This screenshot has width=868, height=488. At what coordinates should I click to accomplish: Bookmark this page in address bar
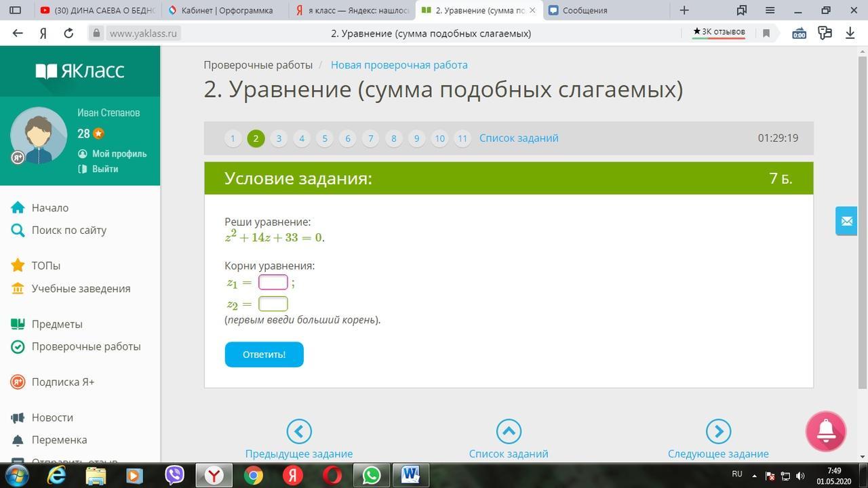coord(766,33)
